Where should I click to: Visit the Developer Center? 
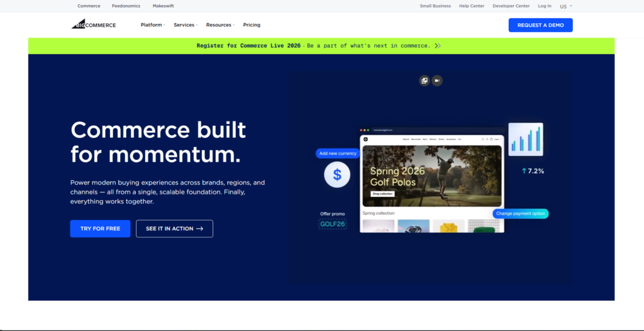pos(511,6)
